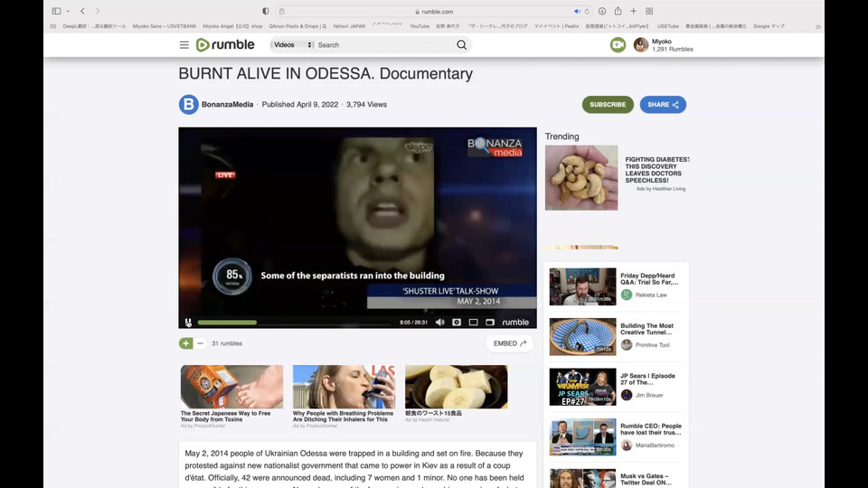Open Breathing Problems inhalers ad
The width and height of the screenshot is (868, 488).
pyautogui.click(x=344, y=396)
